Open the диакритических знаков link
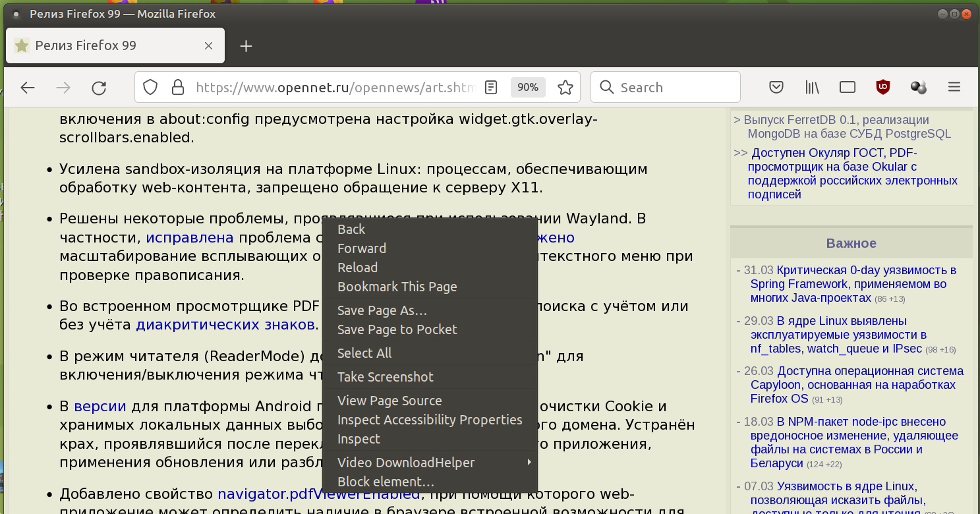The image size is (980, 514). [x=225, y=325]
